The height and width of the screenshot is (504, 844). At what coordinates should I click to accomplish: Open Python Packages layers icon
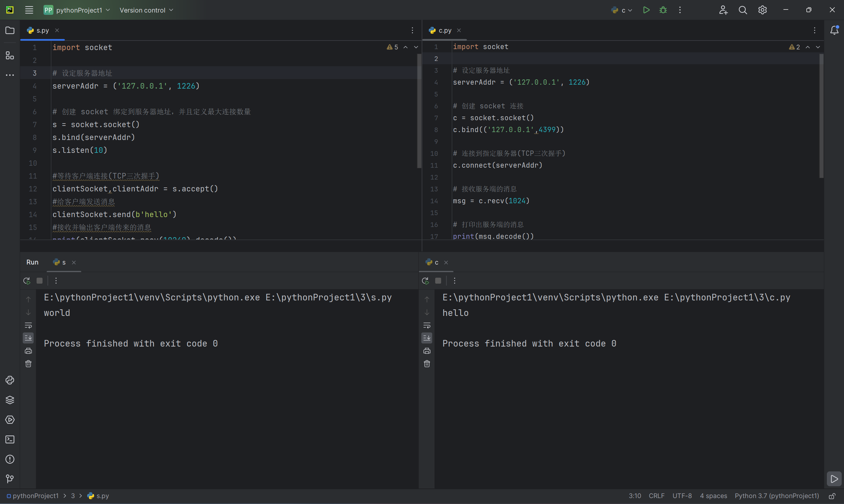[10, 400]
